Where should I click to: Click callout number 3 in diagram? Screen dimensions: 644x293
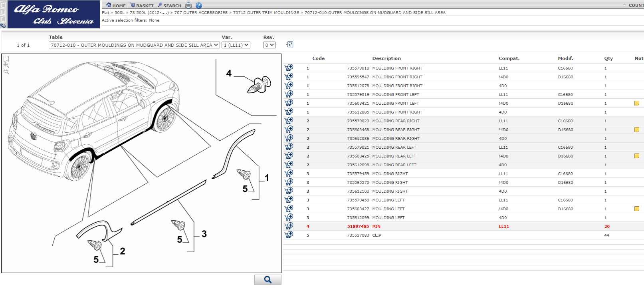(x=204, y=234)
